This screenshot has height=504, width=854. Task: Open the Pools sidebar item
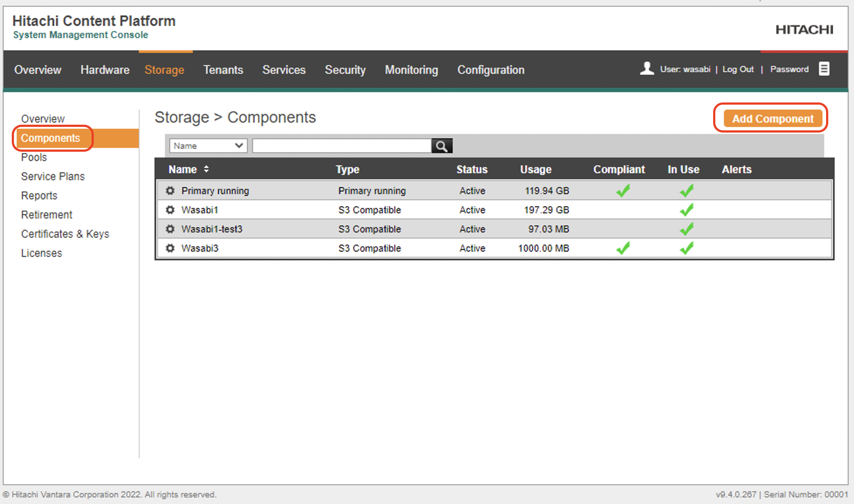[33, 157]
